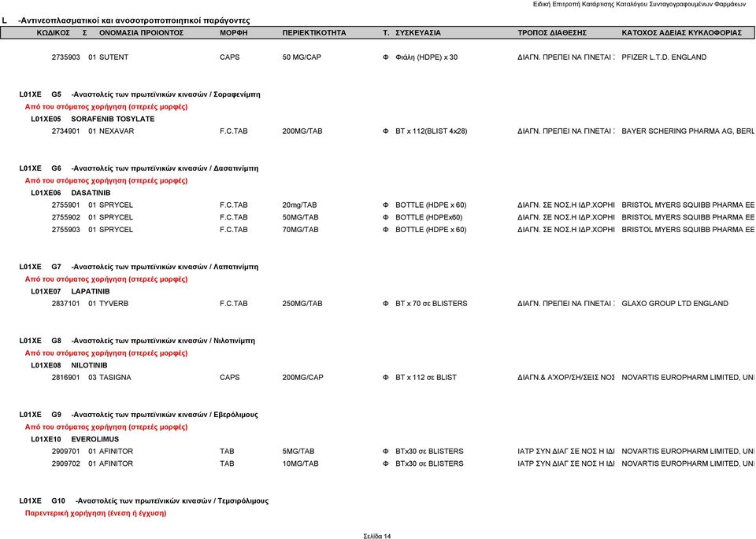Click the Αντινεοπλασματικοί section title
The height and width of the screenshot is (539, 756).
pos(134,20)
